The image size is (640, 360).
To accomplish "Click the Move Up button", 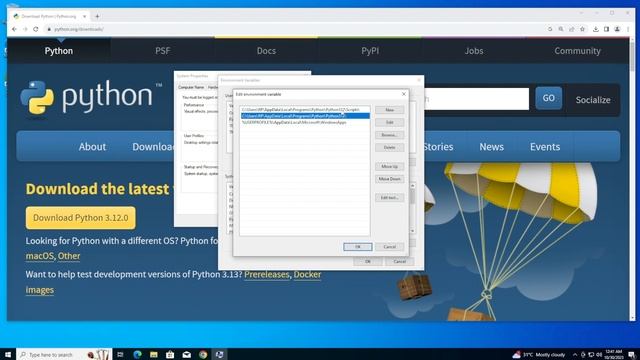I will pos(389,167).
